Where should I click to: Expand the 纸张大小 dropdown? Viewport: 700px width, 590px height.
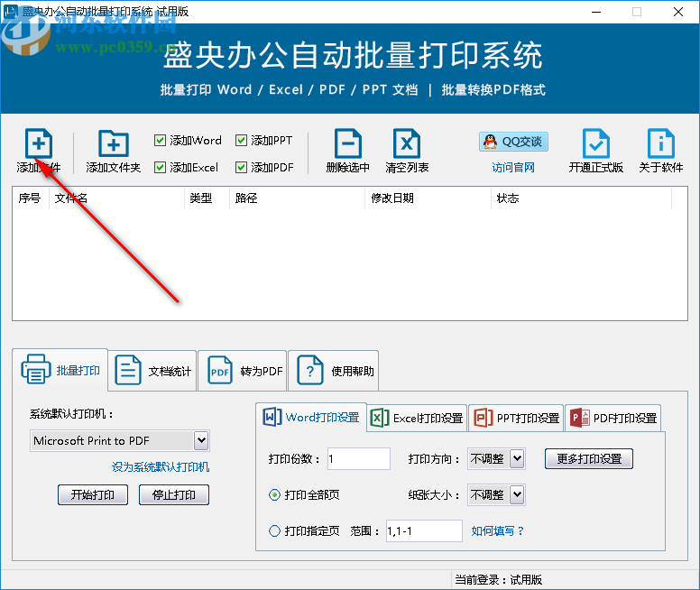[x=517, y=495]
